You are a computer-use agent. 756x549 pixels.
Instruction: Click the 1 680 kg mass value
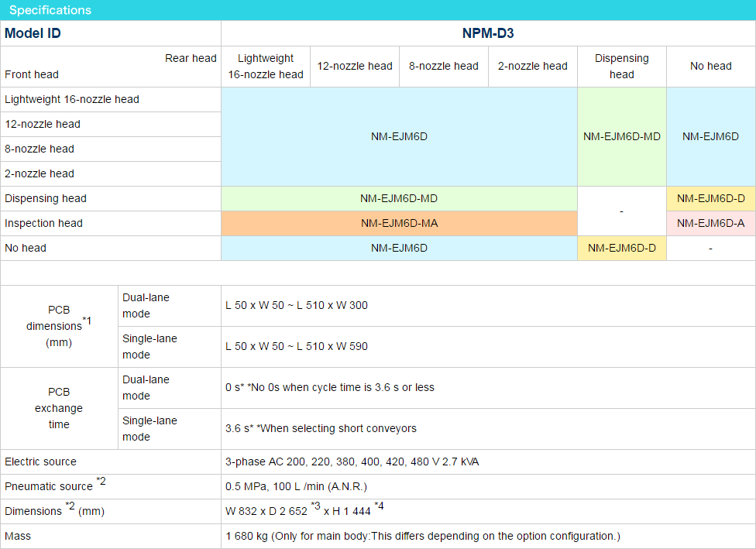point(423,536)
